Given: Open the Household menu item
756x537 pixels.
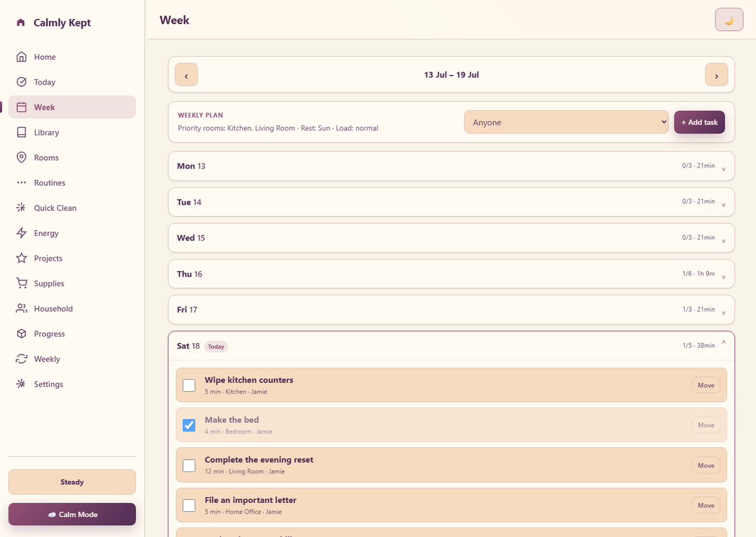Looking at the screenshot, I should (x=72, y=308).
